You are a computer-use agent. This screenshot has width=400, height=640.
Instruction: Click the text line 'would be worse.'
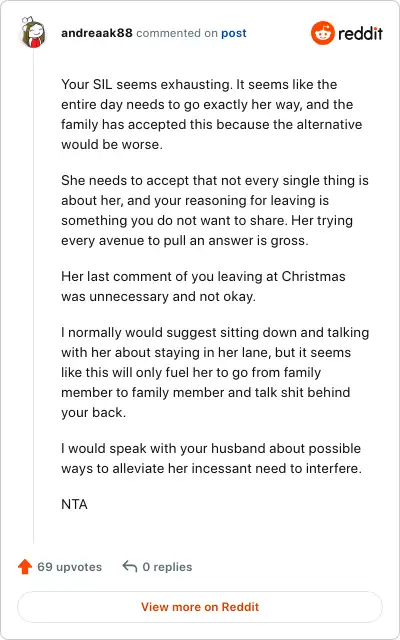click(x=112, y=144)
